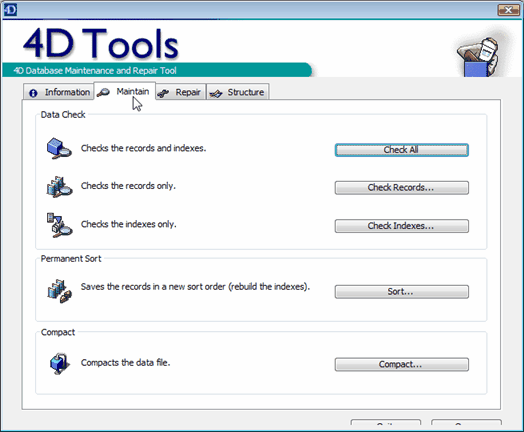Click the 4D title bar icon
The width and height of the screenshot is (524, 432).
(x=10, y=10)
